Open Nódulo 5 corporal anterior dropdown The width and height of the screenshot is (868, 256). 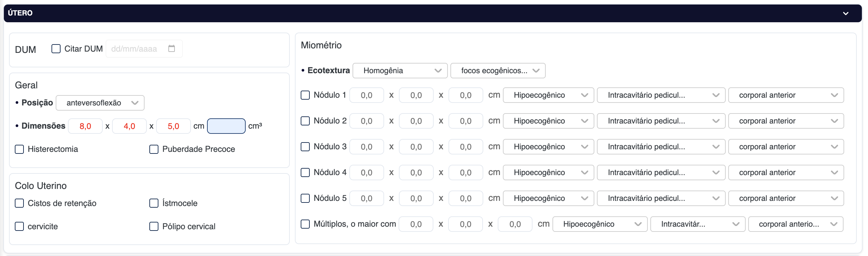[786, 198]
